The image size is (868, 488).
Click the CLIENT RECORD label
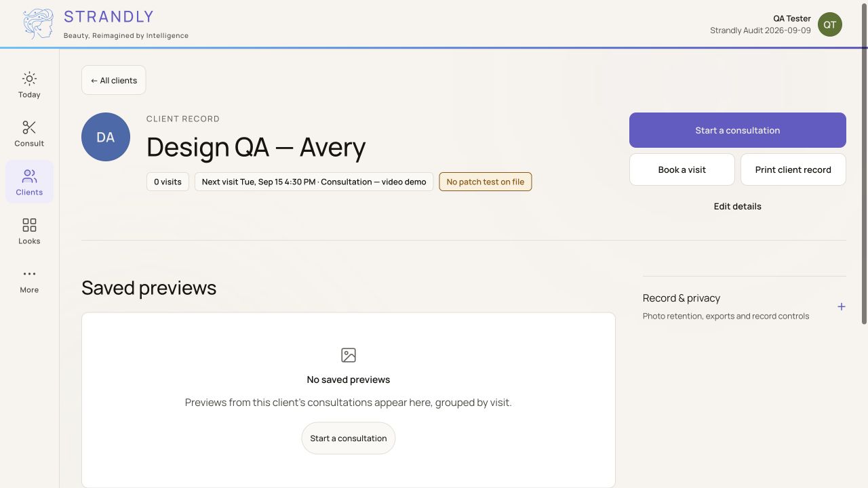click(183, 119)
